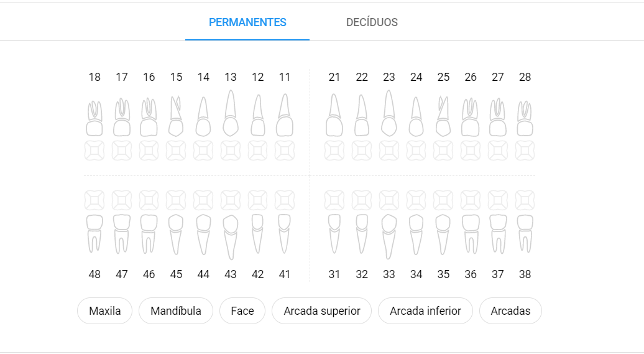This screenshot has height=354, width=644.
Task: Click occlusal surface icon of tooth 48
Action: 94,200
